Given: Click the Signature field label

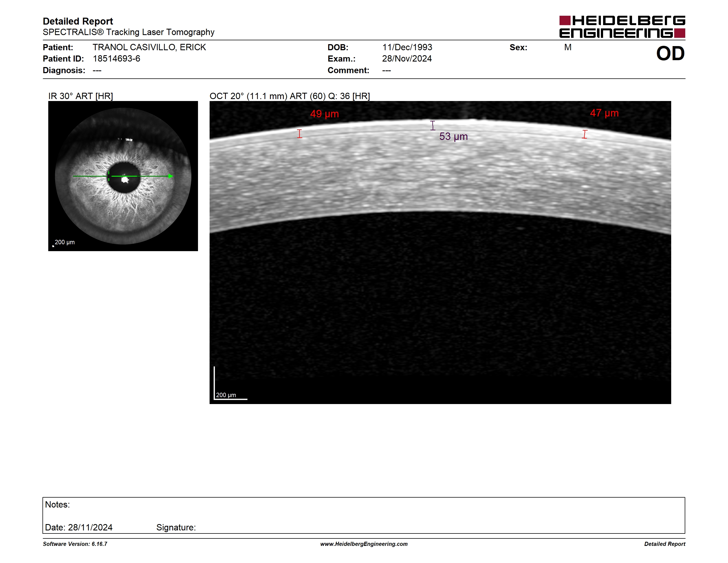Looking at the screenshot, I should pyautogui.click(x=176, y=527).
